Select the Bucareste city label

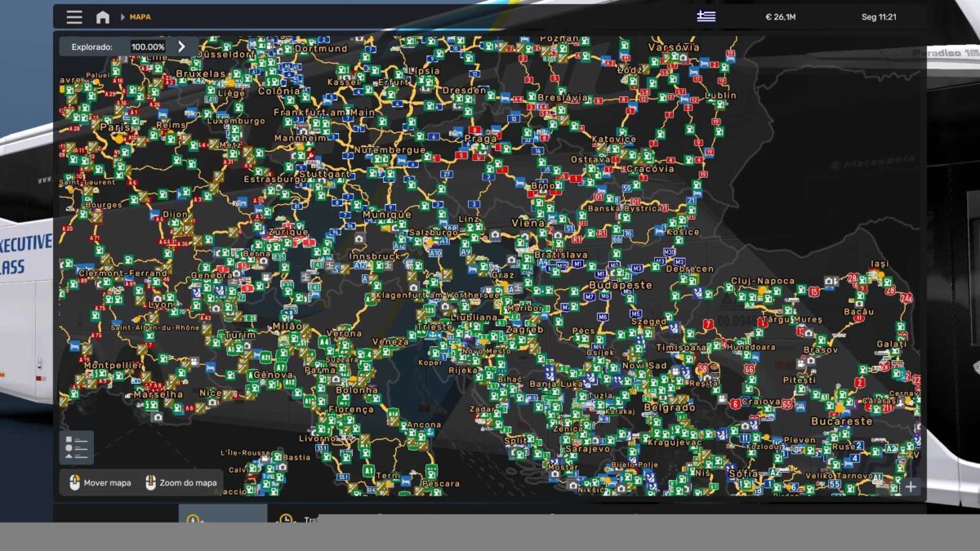pos(841,421)
